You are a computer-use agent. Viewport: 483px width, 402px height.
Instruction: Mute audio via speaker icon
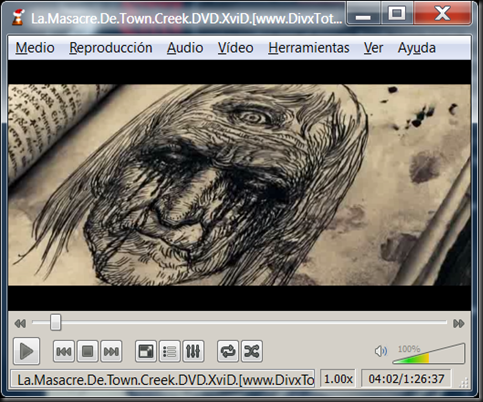pyautogui.click(x=381, y=351)
